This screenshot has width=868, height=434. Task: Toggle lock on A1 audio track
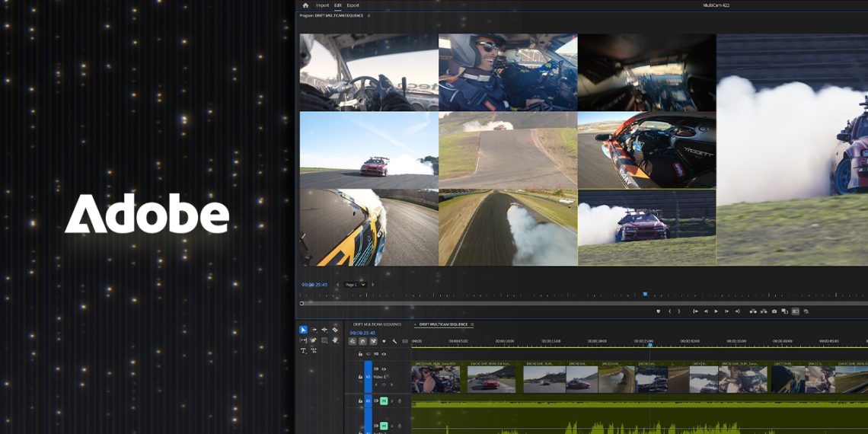coord(360,400)
